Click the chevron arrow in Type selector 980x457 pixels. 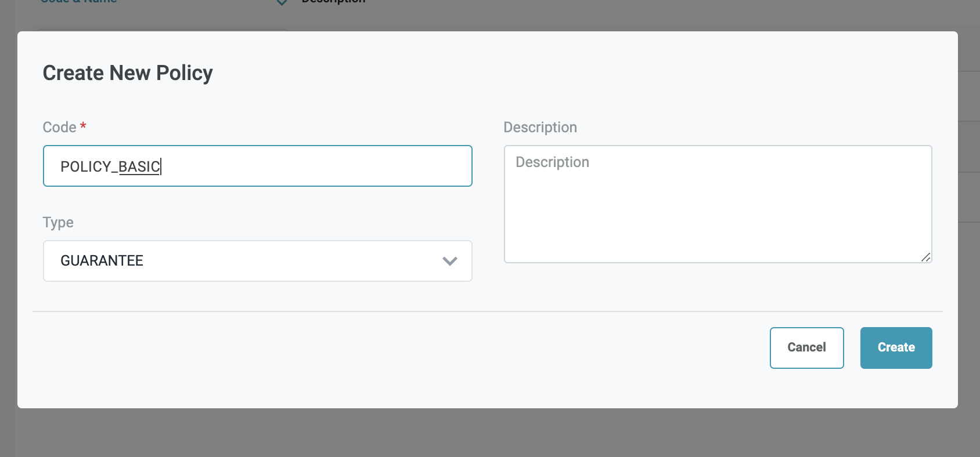tap(450, 261)
